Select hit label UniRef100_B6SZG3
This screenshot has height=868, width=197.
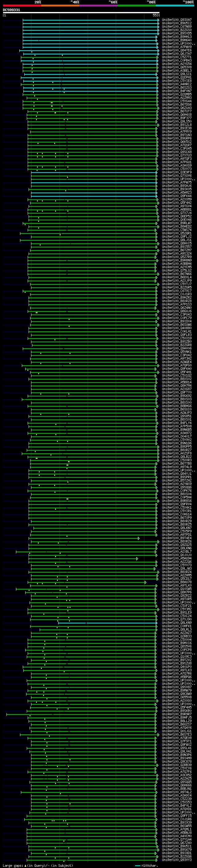177,88
